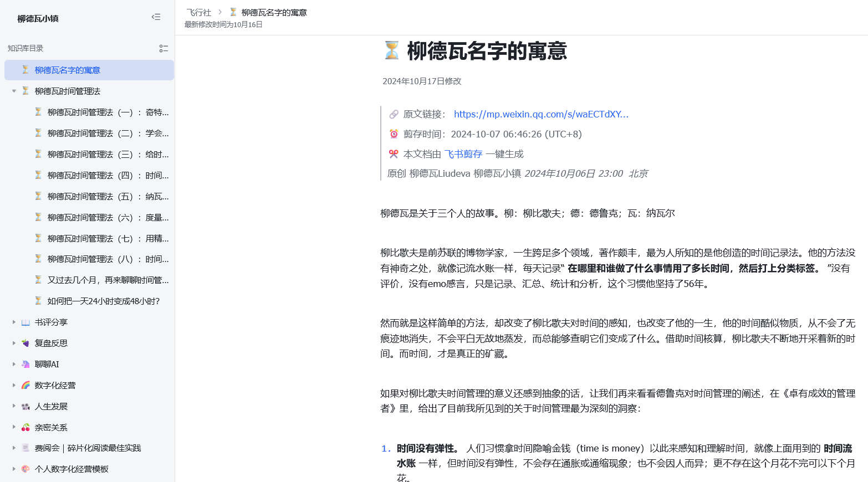Click the scissors icon before 本文档由
This screenshot has height=482, width=868.
[394, 153]
